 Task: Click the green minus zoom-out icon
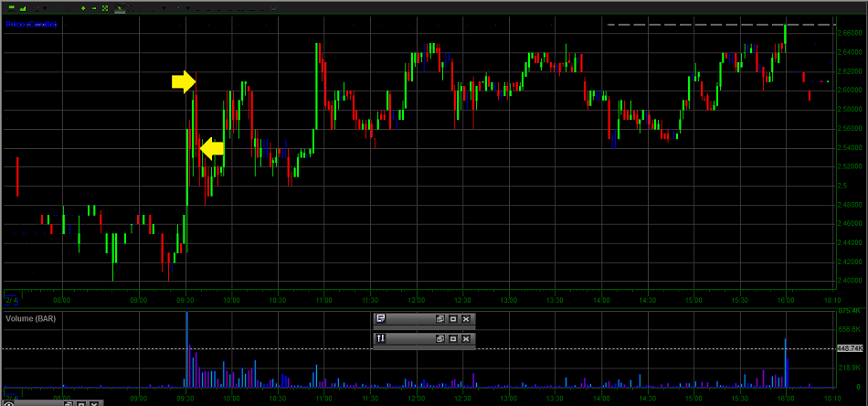pyautogui.click(x=94, y=8)
